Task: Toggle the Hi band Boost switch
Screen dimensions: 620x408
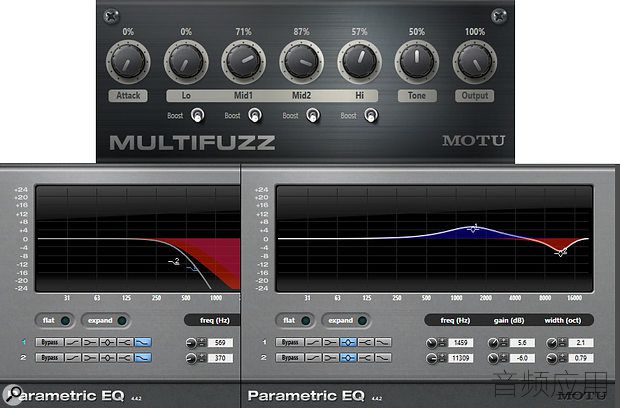Action: tap(371, 115)
